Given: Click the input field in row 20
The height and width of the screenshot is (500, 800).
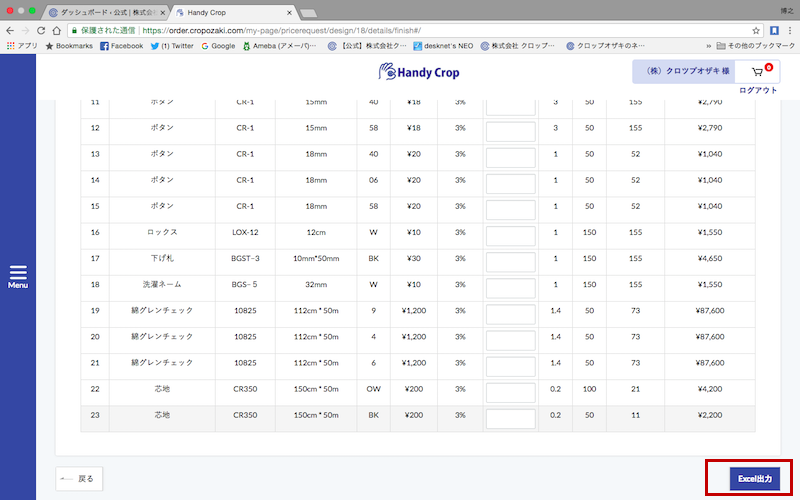Looking at the screenshot, I should (511, 340).
